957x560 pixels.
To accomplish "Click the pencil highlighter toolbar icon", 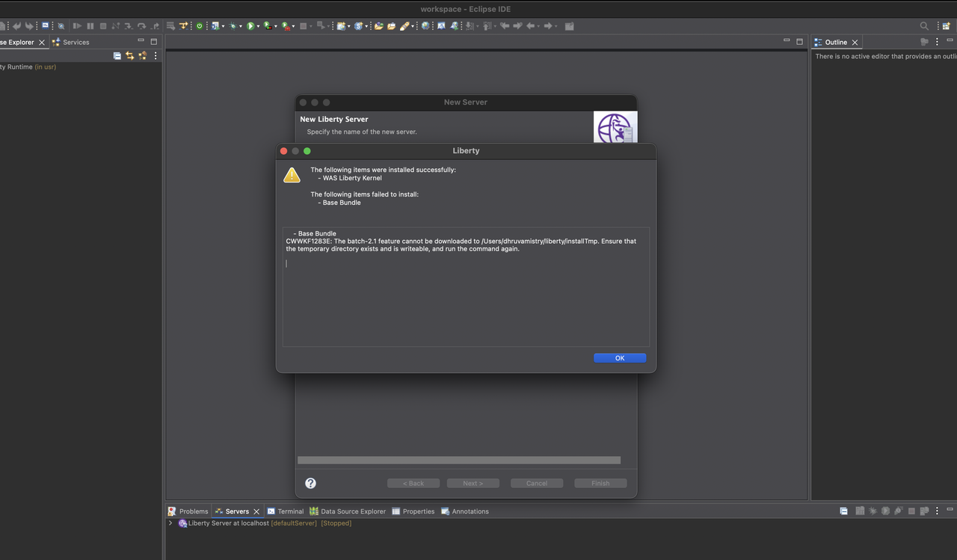I will tap(404, 25).
